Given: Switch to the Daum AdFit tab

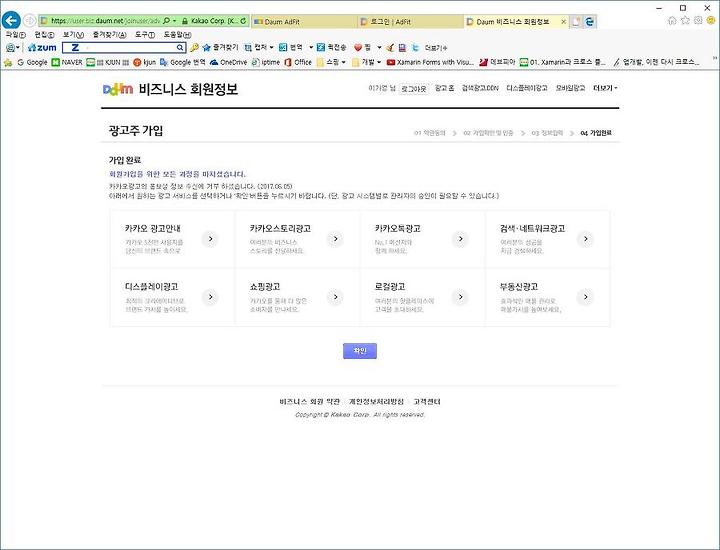Looking at the screenshot, I should click(x=304, y=22).
